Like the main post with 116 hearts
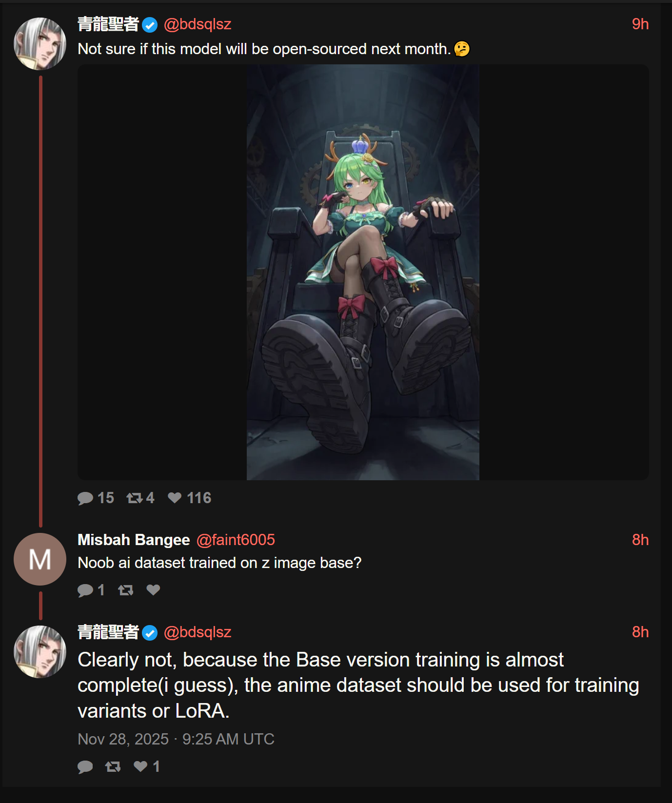The height and width of the screenshot is (803, 672). [175, 497]
